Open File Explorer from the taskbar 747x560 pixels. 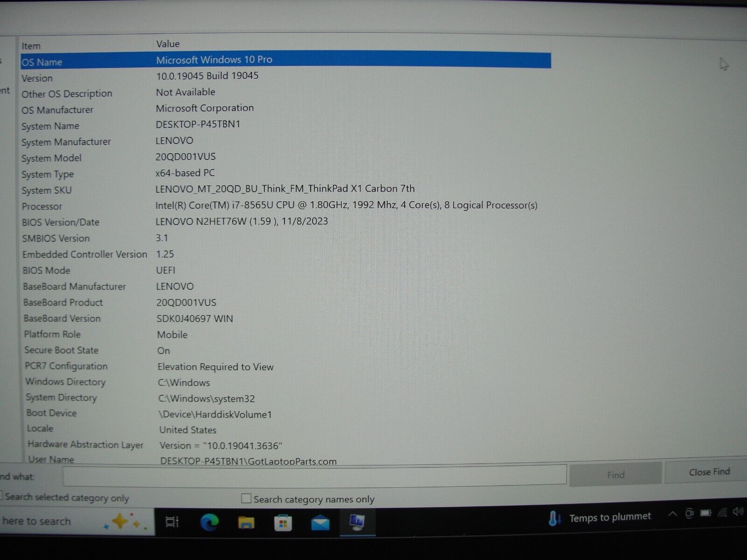click(246, 522)
